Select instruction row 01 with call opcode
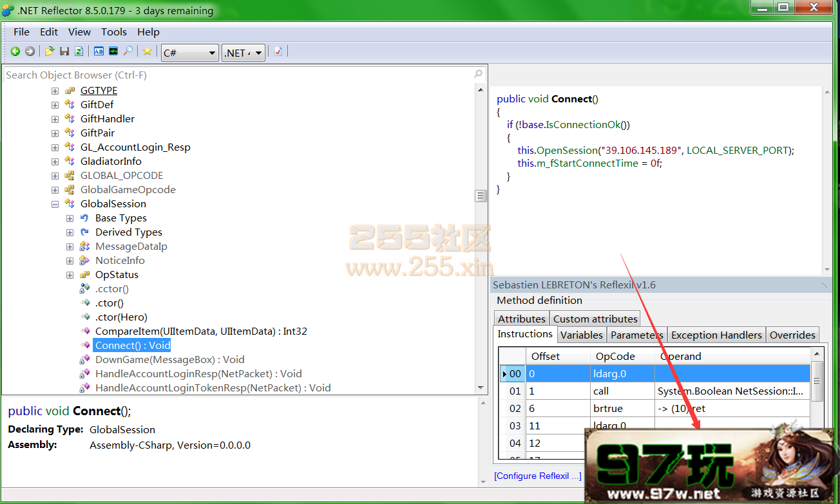This screenshot has height=504, width=840. (655, 391)
